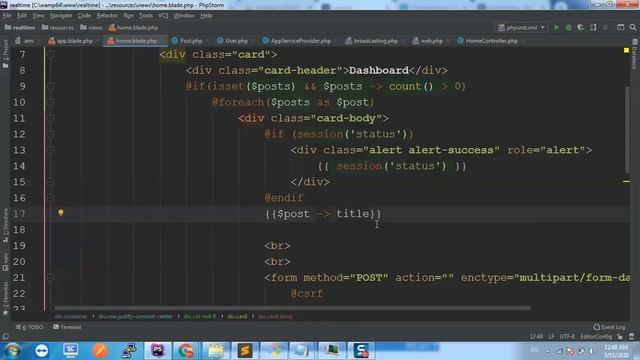Open the SC screen recorder icon in the taskbar
The height and width of the screenshot is (360, 640).
pyautogui.click(x=70, y=350)
